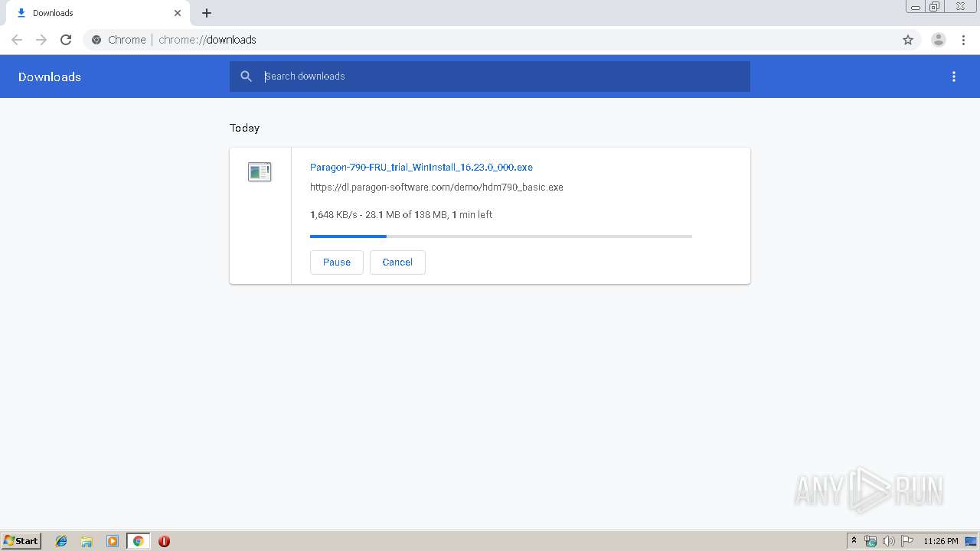Pause the Paragon download

click(337, 262)
